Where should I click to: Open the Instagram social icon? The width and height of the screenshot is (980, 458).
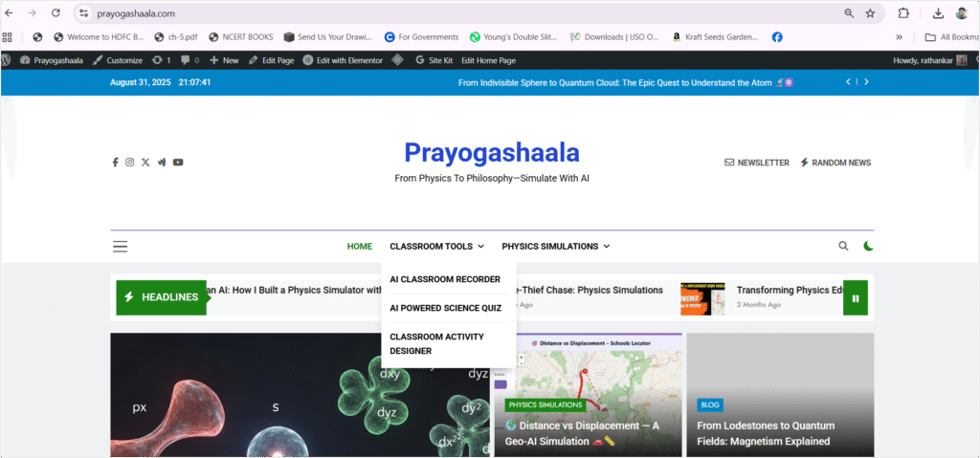tap(130, 163)
